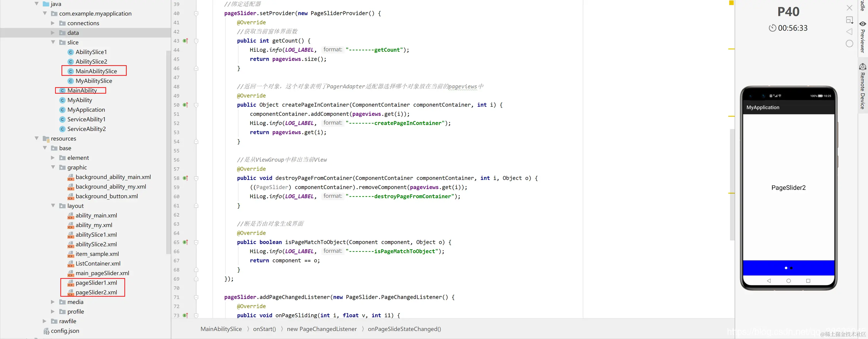The height and width of the screenshot is (339, 868).
Task: Open pageSlider1.xml in the layout folder
Action: tap(96, 283)
